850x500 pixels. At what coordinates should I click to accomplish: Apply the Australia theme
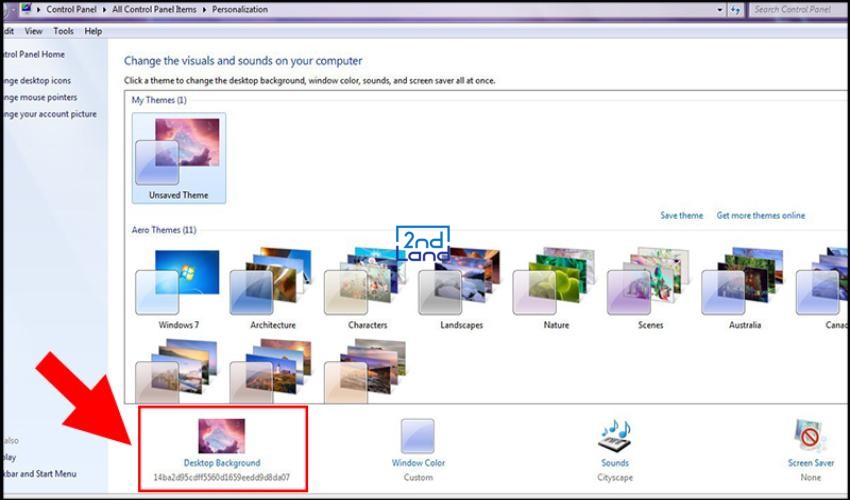pyautogui.click(x=744, y=289)
